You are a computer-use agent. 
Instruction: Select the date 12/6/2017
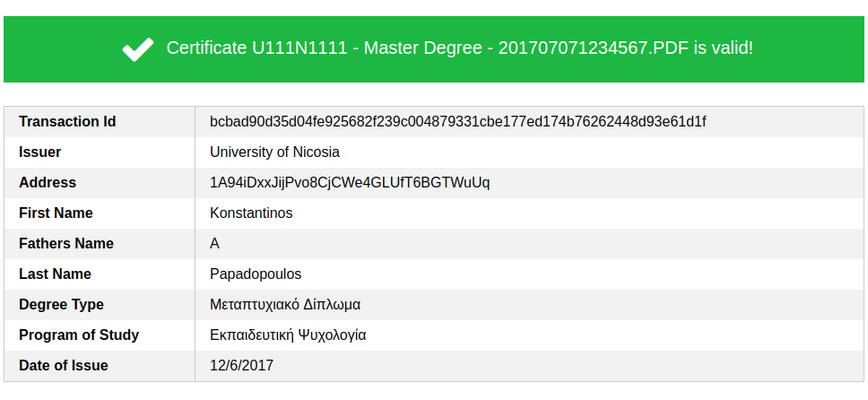click(241, 366)
